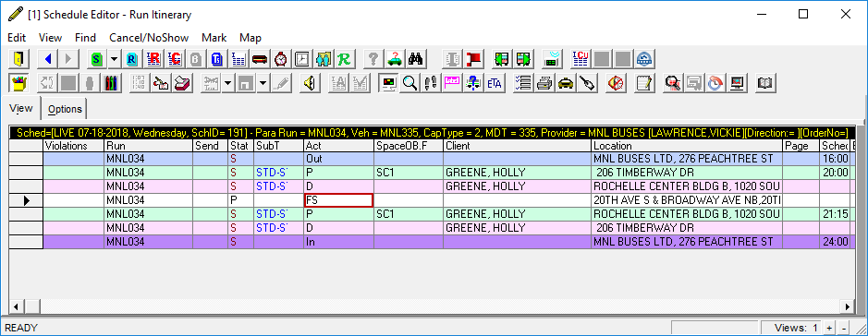Click the notepad with pencil icon
This screenshot has height=336, width=868.
pyautogui.click(x=644, y=83)
